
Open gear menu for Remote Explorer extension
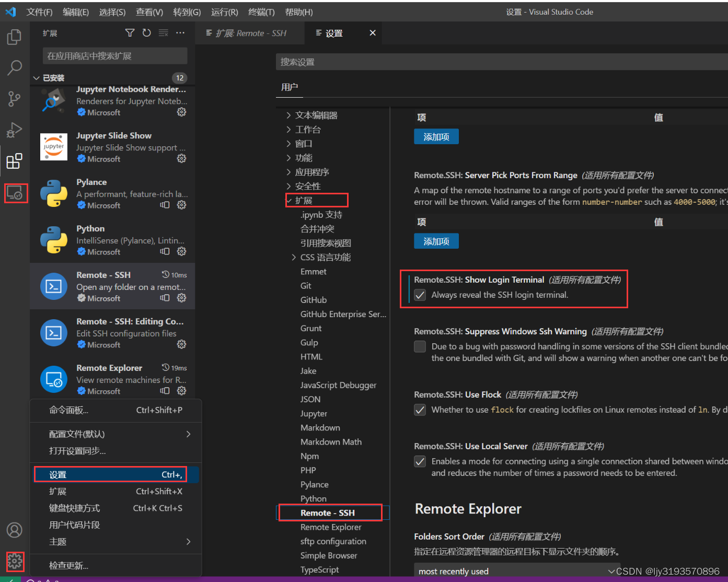click(x=181, y=391)
